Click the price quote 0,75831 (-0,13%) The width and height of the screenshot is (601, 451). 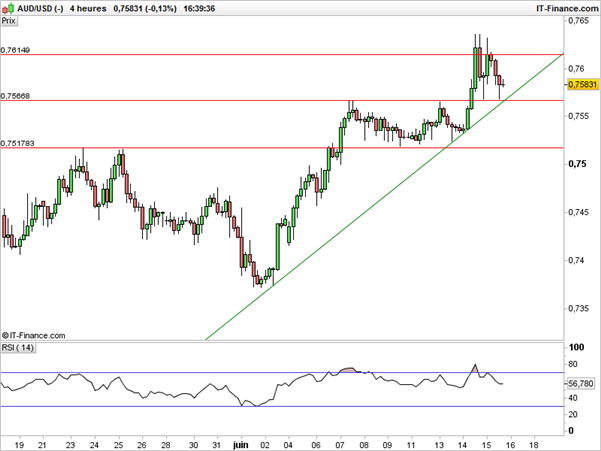[x=145, y=8]
